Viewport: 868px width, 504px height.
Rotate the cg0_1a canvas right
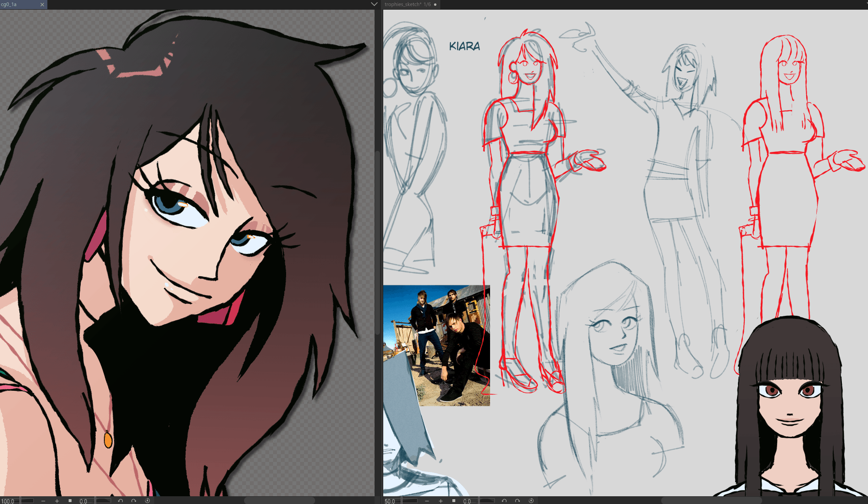pos(134,501)
